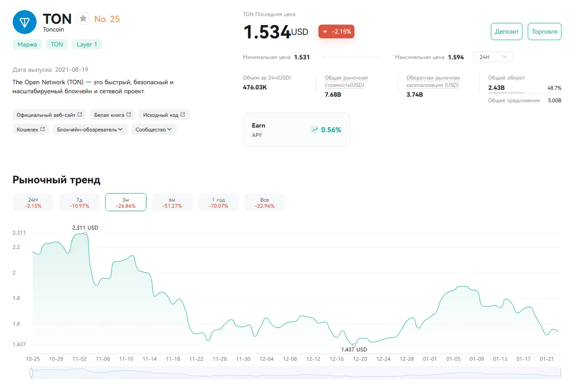Open the TON tag
The image size is (588, 388).
pos(57,44)
